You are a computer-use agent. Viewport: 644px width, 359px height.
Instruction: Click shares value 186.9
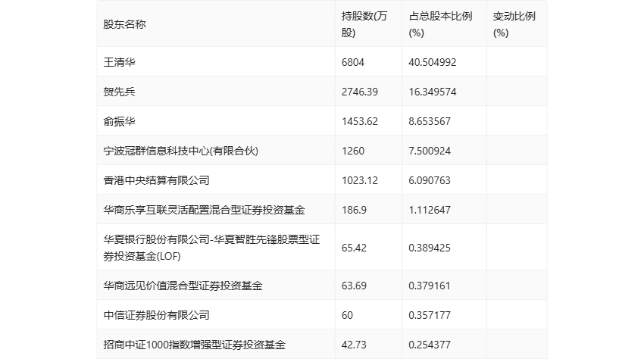(354, 211)
